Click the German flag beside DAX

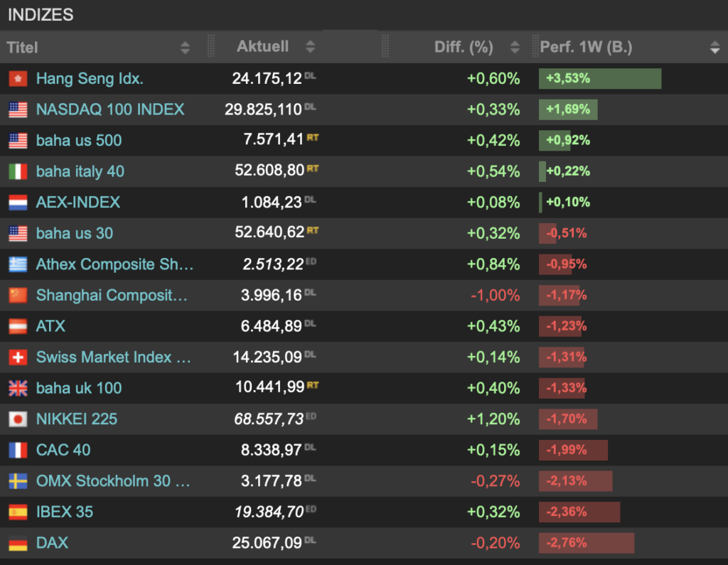(18, 543)
